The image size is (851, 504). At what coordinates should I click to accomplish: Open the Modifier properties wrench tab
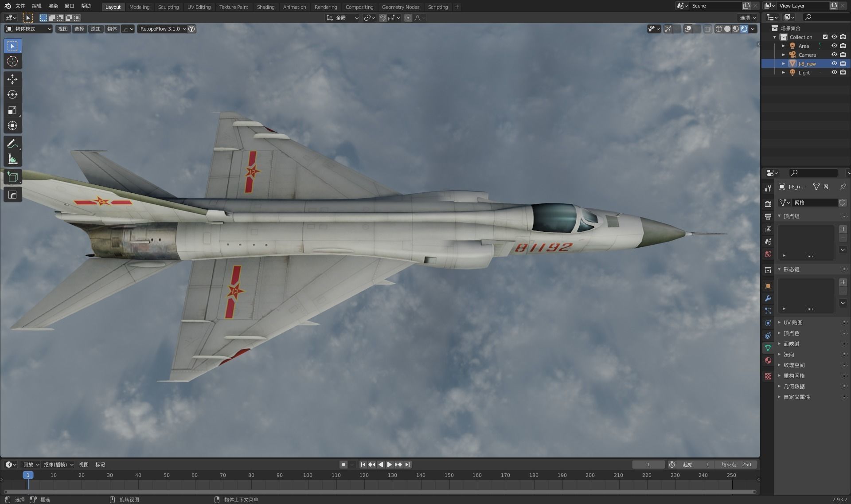(768, 298)
